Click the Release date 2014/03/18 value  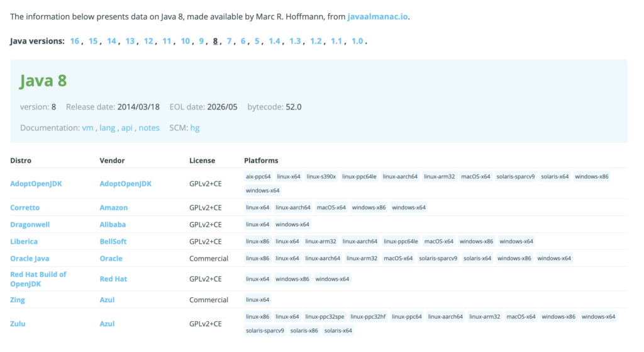click(138, 107)
